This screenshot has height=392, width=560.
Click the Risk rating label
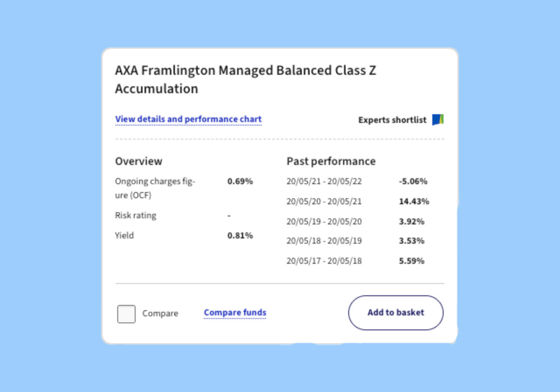click(x=135, y=215)
